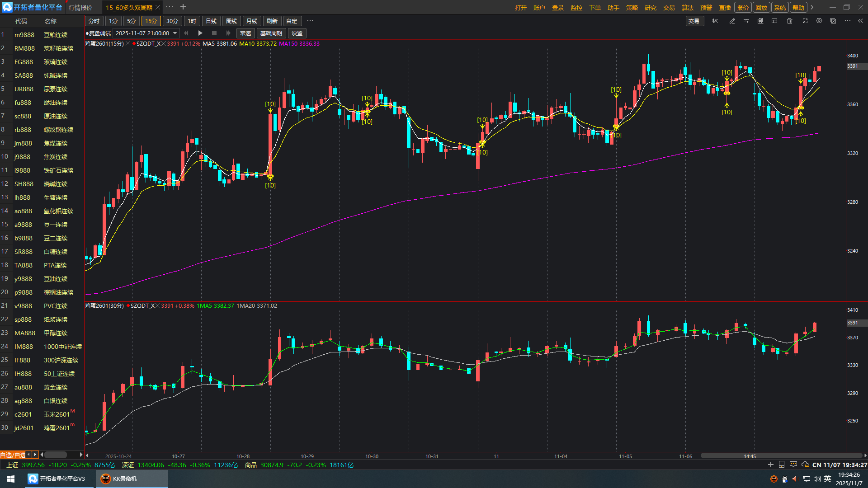Screen dimensions: 868x488
Task: Click the fullscreen expand icon
Action: [x=805, y=21]
